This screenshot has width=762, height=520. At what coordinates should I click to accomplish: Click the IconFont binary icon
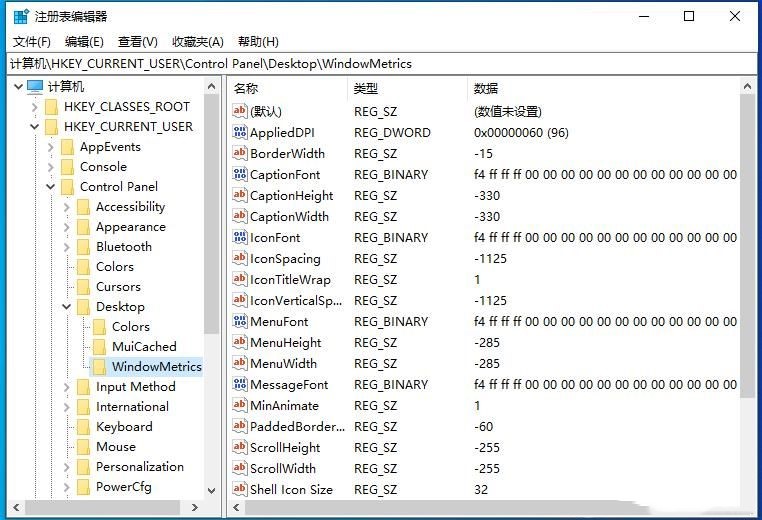(x=240, y=237)
